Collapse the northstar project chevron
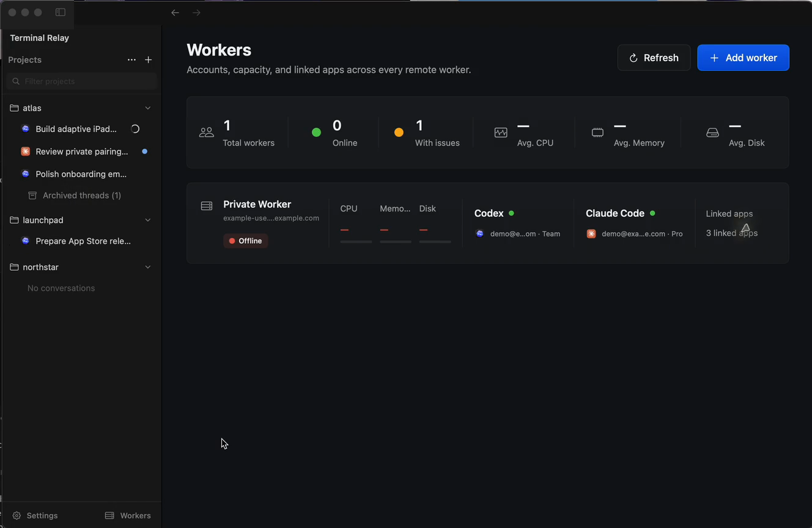Screen dimensions: 812x528 coord(147,267)
